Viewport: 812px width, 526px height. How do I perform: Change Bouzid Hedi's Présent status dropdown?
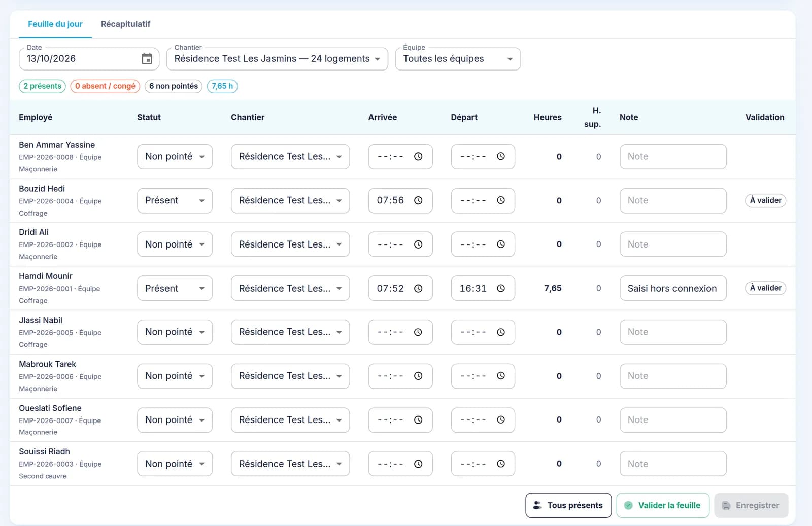(x=175, y=200)
